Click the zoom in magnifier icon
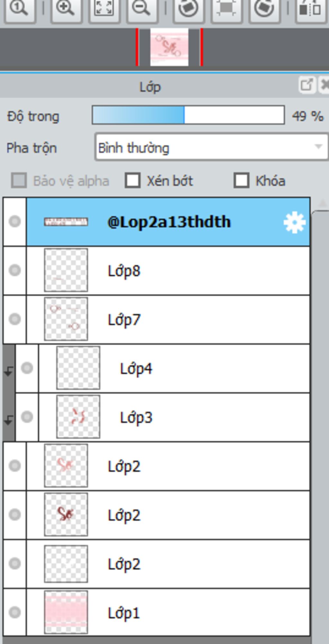329x644 pixels. point(66,10)
